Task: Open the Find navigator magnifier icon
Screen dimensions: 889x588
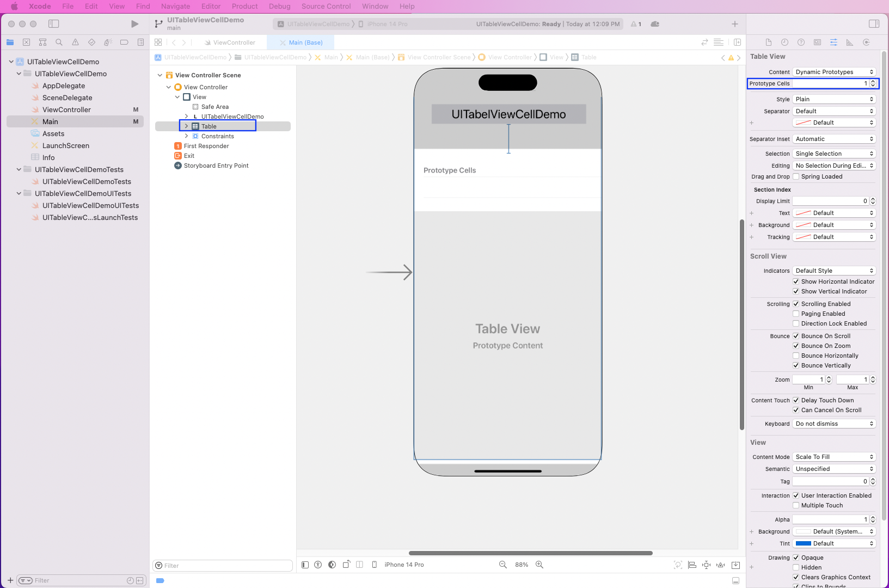Action: 59,42
